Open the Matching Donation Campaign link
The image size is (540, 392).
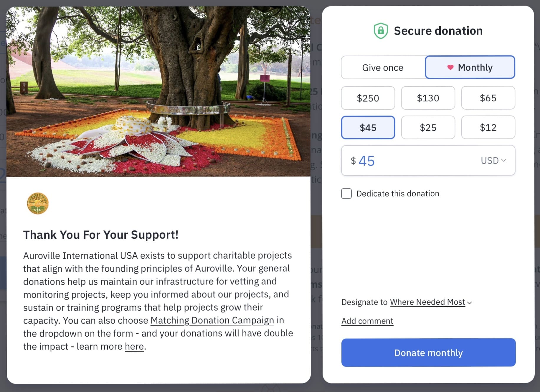[x=212, y=320]
